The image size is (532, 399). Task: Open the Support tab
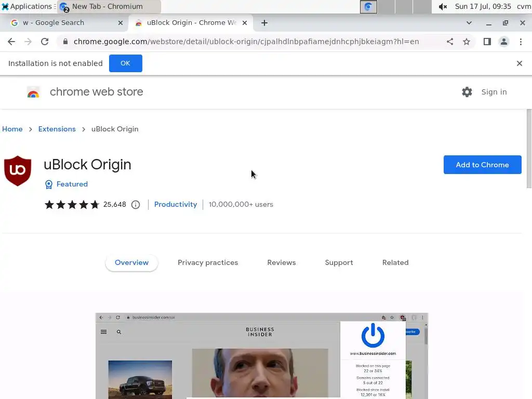tap(339, 262)
